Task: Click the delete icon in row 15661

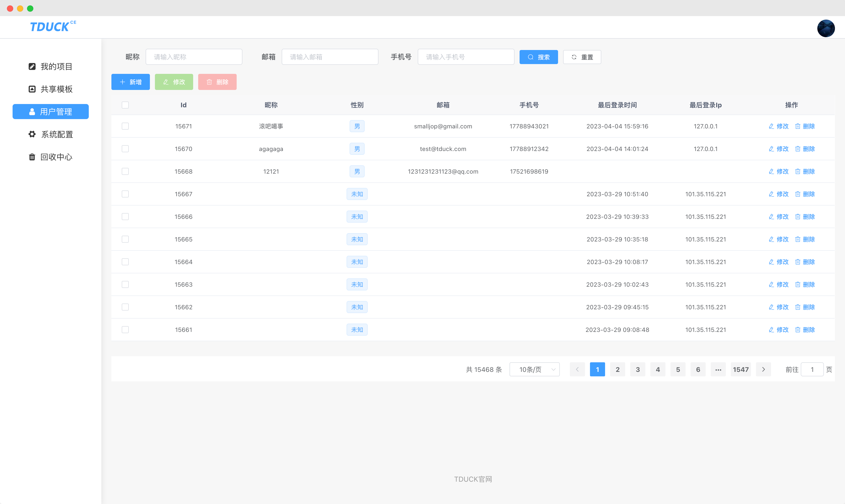Action: coord(797,330)
